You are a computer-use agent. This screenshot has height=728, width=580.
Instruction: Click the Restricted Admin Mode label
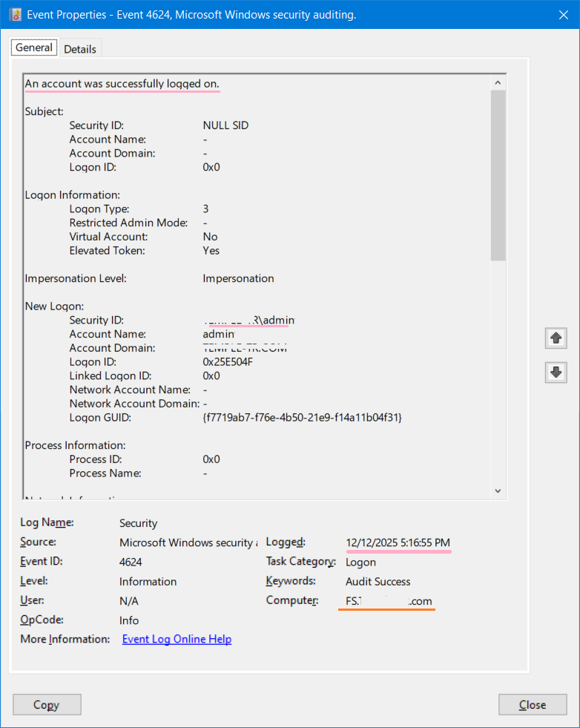point(128,223)
